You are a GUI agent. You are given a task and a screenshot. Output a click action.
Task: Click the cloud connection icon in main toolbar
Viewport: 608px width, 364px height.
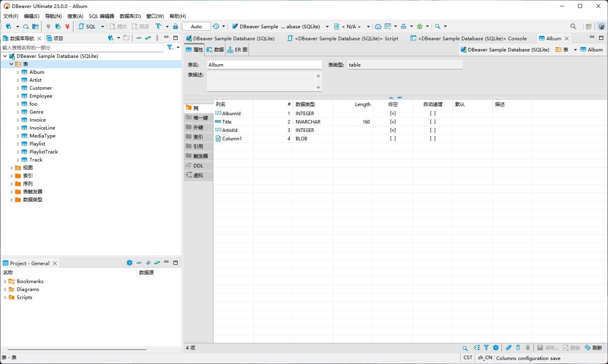pos(26,26)
